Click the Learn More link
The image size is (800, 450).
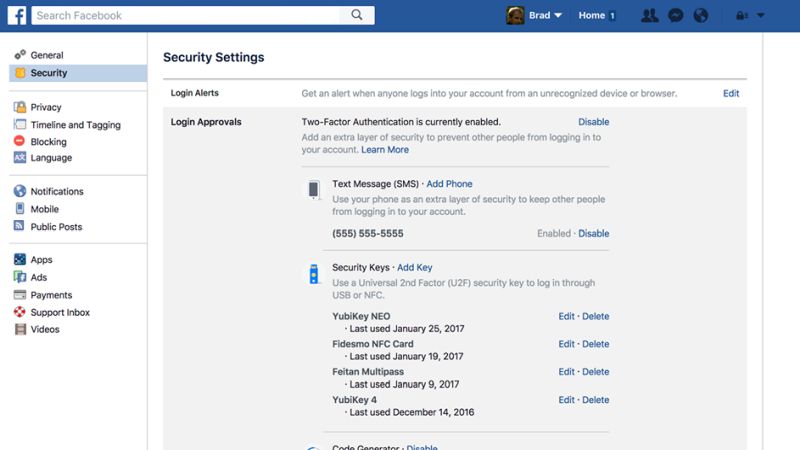(x=385, y=149)
